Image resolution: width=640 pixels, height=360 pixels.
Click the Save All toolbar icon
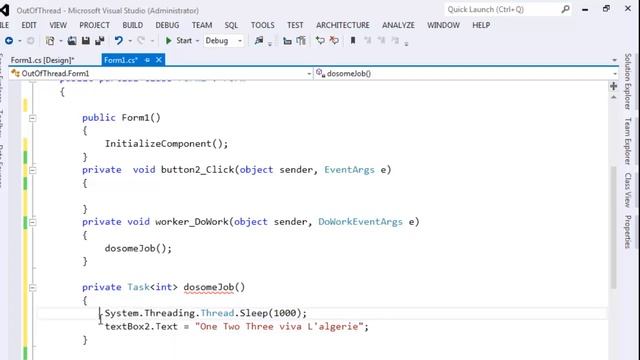(100, 40)
